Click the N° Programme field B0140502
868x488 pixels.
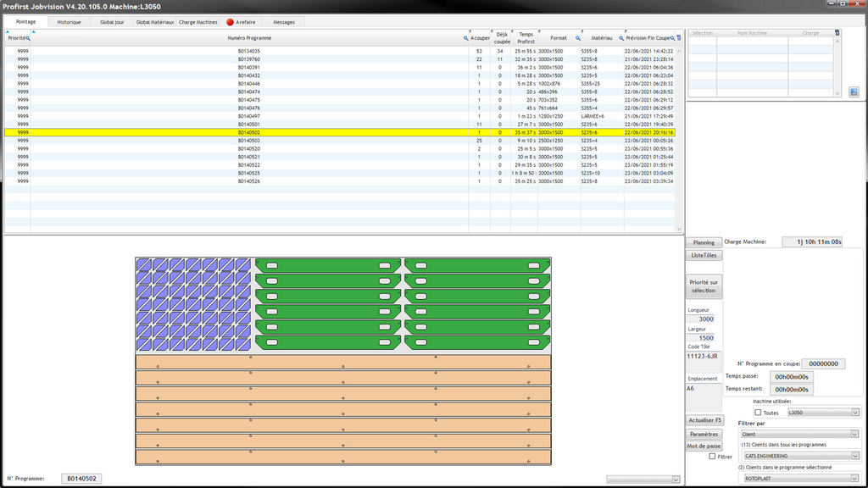pos(81,479)
